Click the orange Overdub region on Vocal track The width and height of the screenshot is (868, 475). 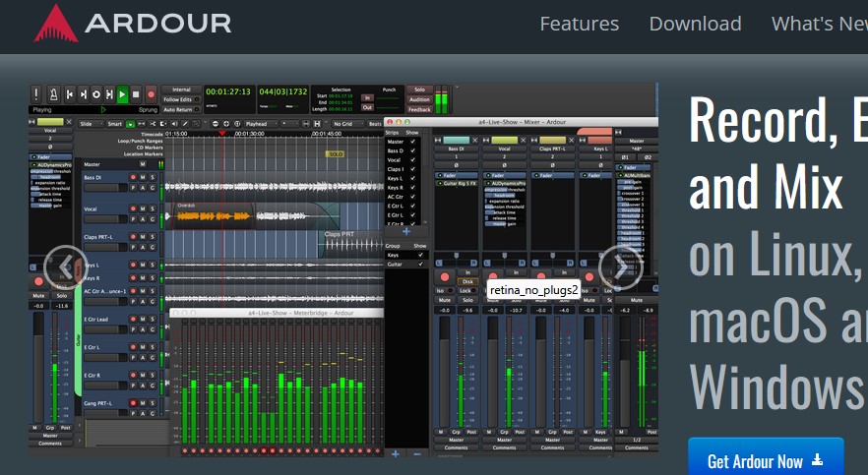coord(212,216)
